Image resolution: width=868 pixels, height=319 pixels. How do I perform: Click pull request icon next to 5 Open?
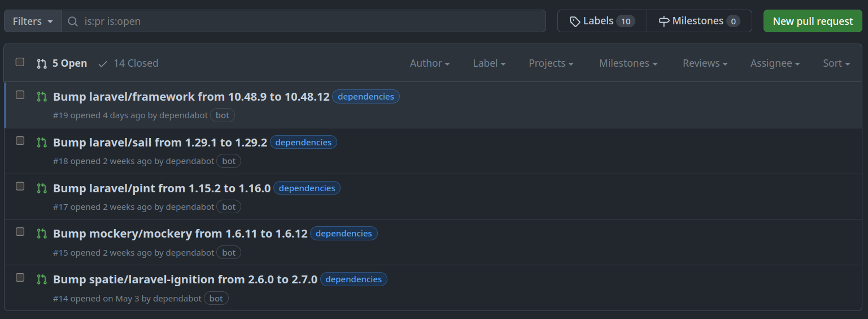tap(42, 63)
